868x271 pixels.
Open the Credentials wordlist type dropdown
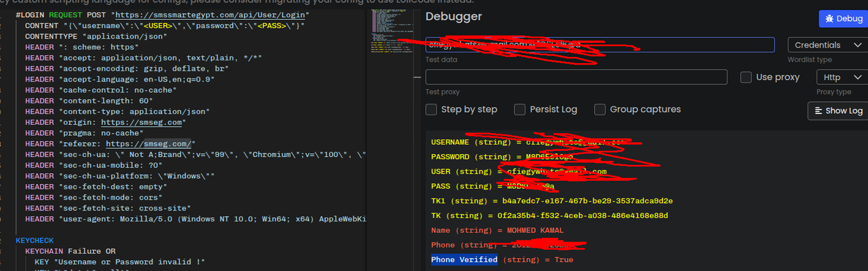(x=827, y=45)
